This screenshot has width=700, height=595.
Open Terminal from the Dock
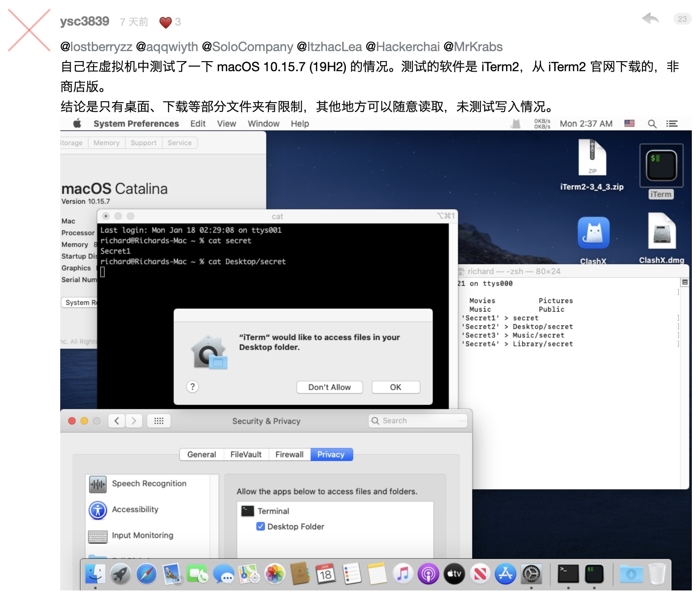pyautogui.click(x=568, y=574)
